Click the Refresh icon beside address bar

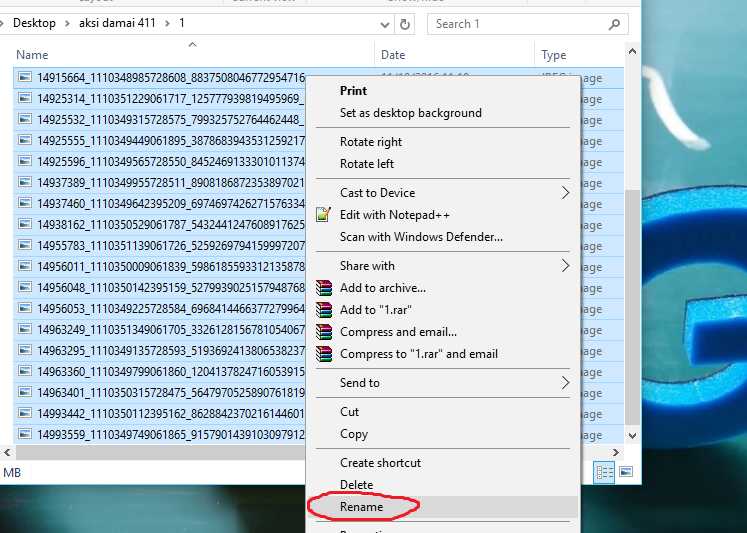pos(404,24)
